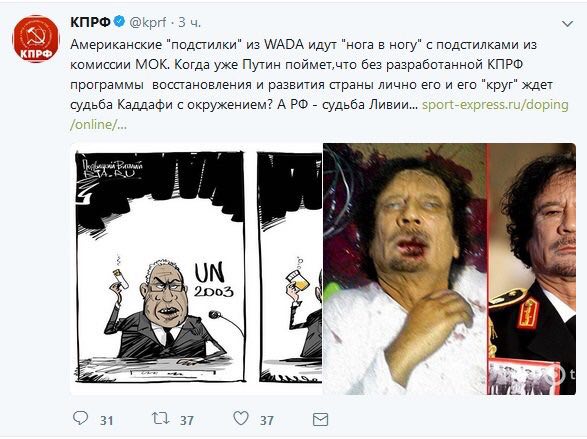Click the tweet text about WADA
The height and width of the screenshot is (439, 587).
click(x=303, y=74)
